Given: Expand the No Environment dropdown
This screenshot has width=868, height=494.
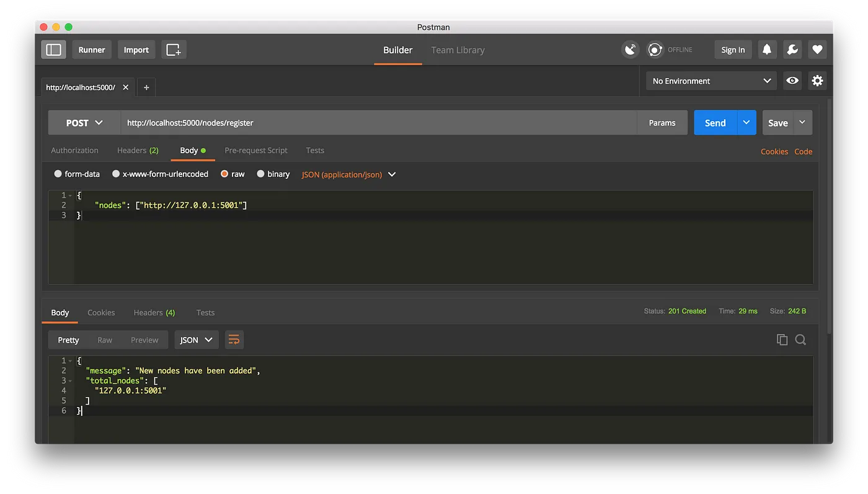Looking at the screenshot, I should tap(711, 81).
